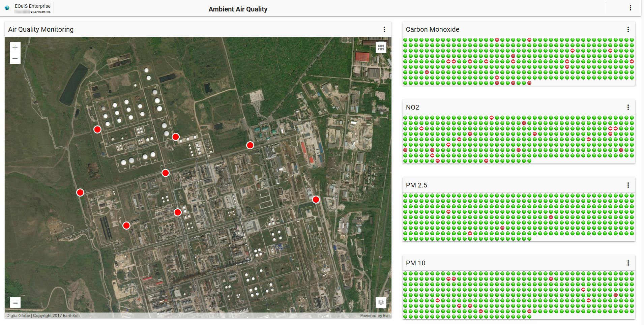The height and width of the screenshot is (325, 644).
Task: Click the southernmost red map marker
Action: (x=126, y=226)
